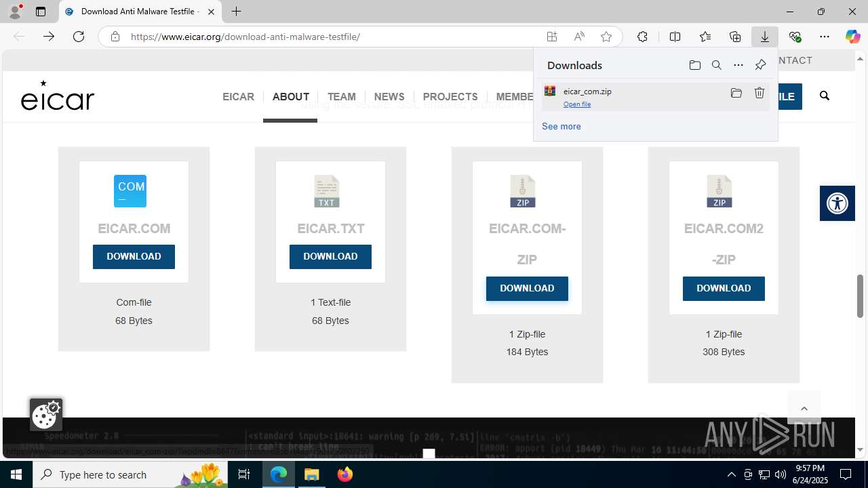Image resolution: width=868 pixels, height=488 pixels.
Task: Click the page vertical scrollbar thumb
Action: 861,295
